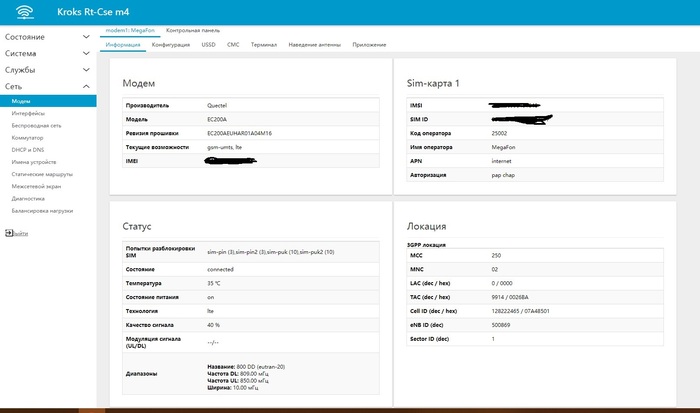Select the modem1: MegaFon tab
The height and width of the screenshot is (413, 700).
[130, 32]
